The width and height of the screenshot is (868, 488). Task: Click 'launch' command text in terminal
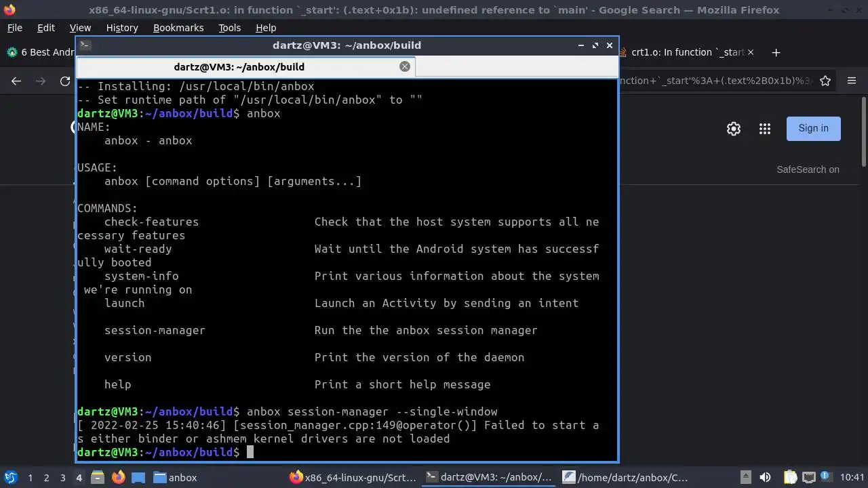[124, 303]
